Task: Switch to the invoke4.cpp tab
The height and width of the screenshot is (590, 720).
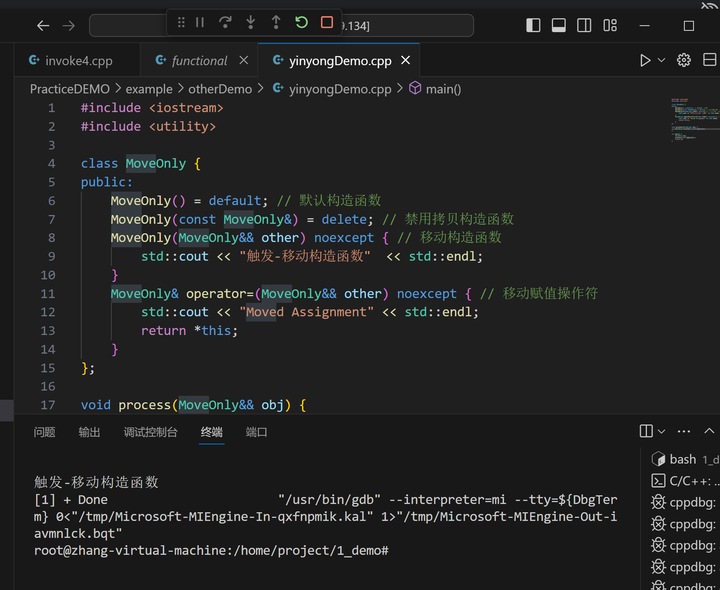Action: 77,61
